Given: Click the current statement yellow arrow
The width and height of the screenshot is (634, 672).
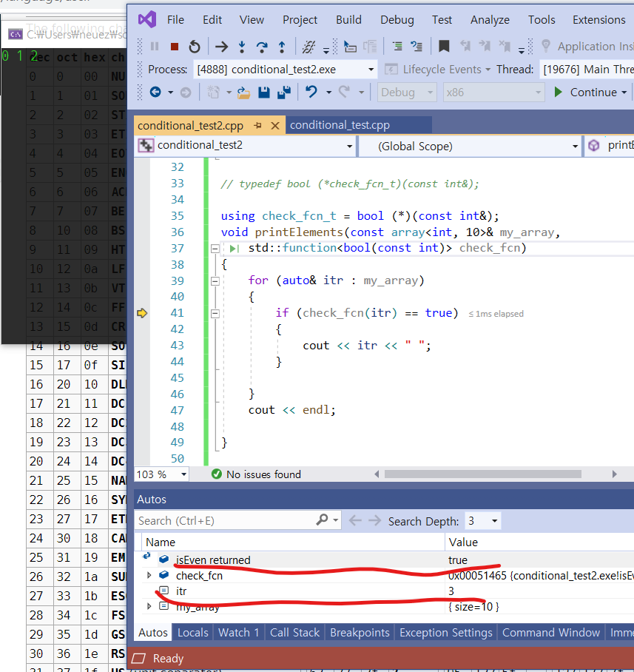Looking at the screenshot, I should [142, 313].
